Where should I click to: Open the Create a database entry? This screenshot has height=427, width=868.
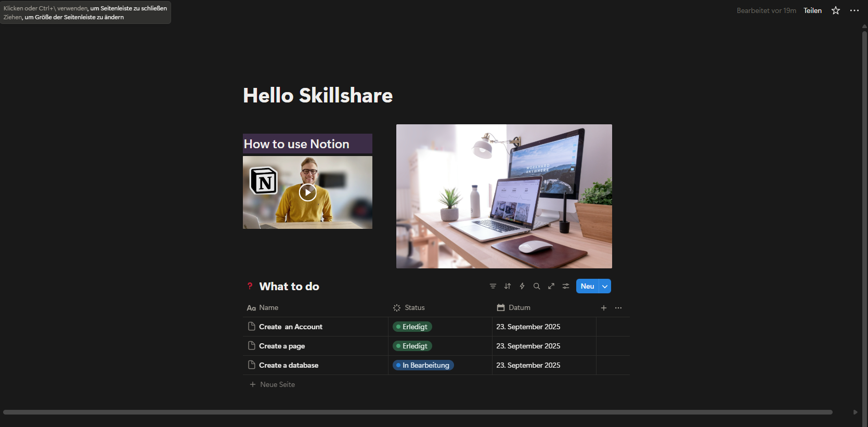click(289, 365)
